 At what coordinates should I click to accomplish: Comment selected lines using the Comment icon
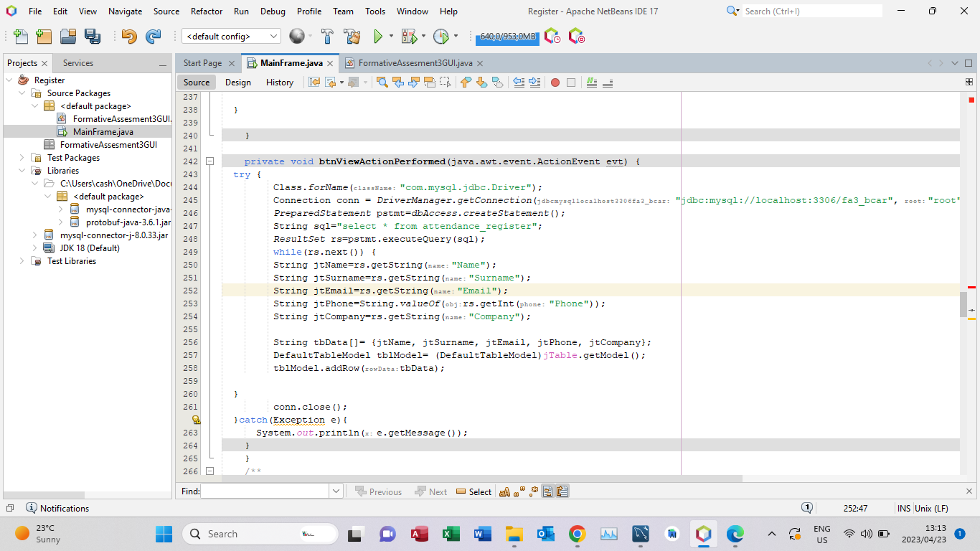point(590,82)
